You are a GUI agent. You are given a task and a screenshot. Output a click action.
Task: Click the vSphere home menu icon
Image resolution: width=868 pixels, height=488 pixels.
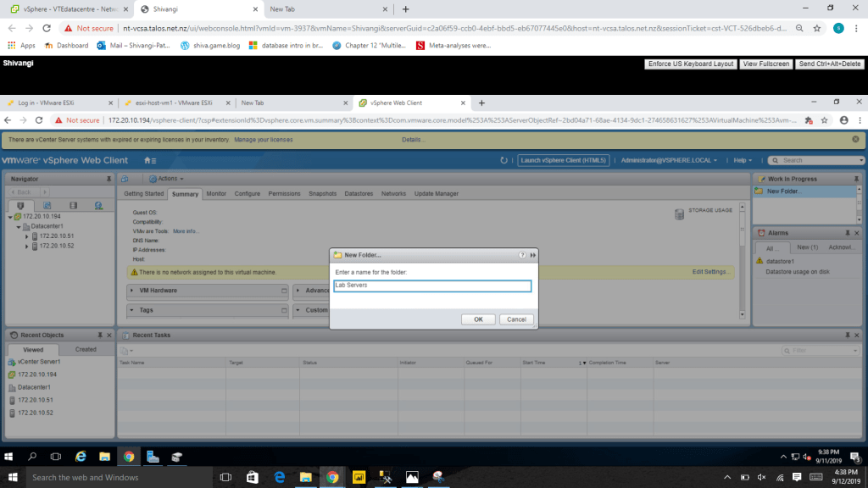[x=148, y=160]
